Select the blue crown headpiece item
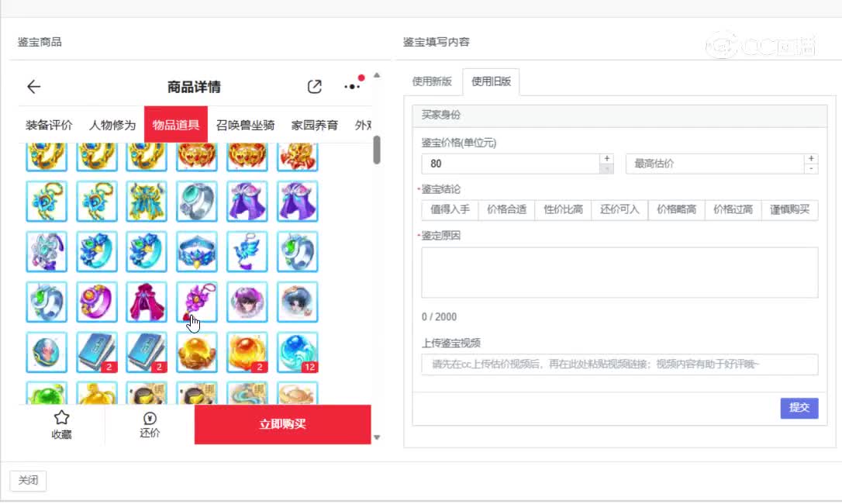 point(197,251)
